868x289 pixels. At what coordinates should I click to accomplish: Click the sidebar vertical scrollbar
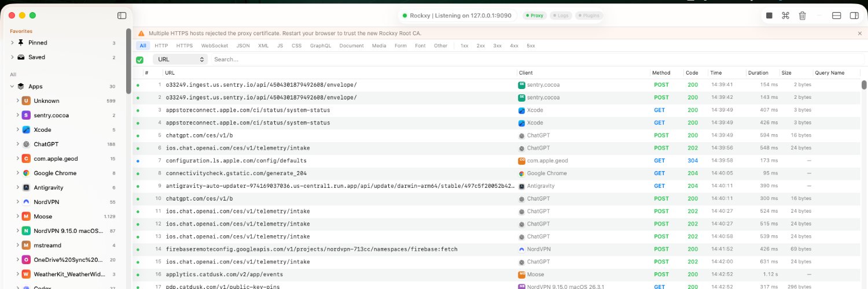pyautogui.click(x=128, y=61)
